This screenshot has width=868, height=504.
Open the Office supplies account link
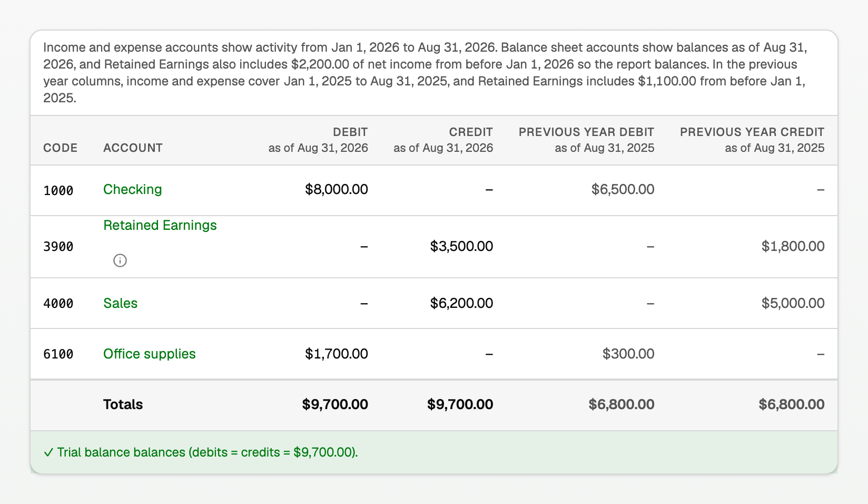point(150,354)
